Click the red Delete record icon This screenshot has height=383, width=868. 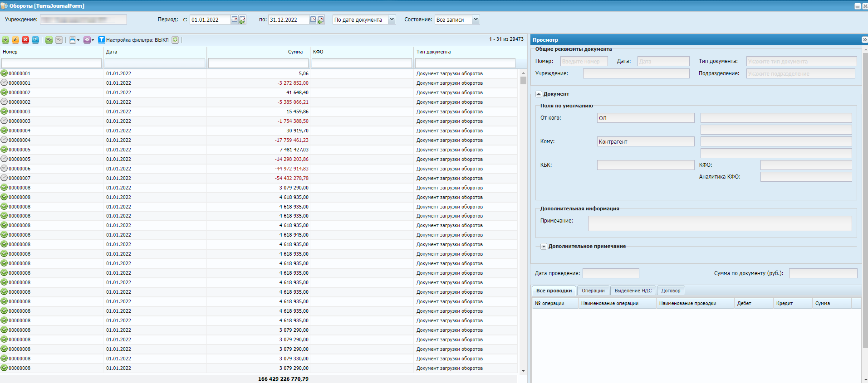coord(25,40)
